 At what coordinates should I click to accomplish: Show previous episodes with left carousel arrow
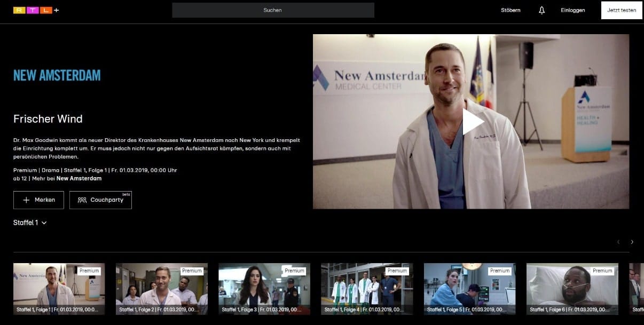tap(618, 242)
